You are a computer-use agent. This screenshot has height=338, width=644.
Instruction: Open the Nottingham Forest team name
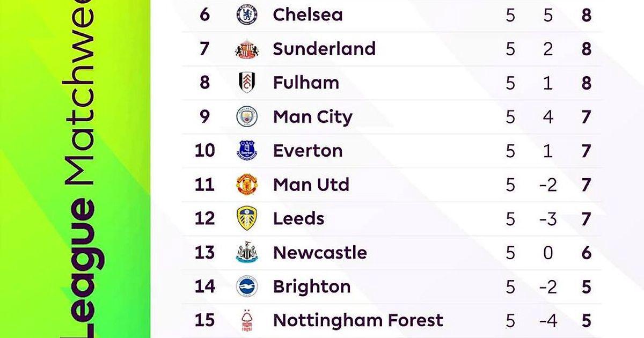click(x=358, y=320)
